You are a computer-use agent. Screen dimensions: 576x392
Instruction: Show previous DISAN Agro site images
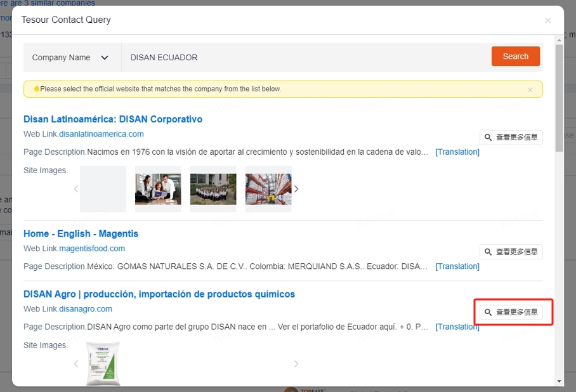coord(76,363)
